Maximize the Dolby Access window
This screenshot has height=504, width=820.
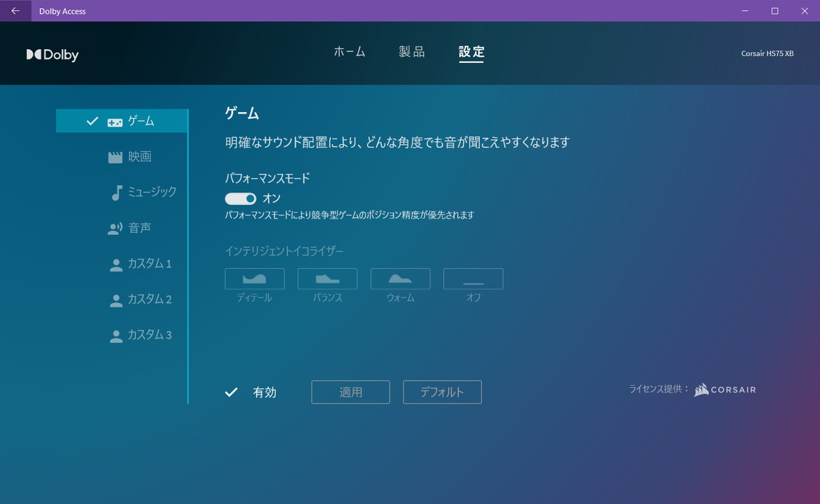[x=775, y=11]
